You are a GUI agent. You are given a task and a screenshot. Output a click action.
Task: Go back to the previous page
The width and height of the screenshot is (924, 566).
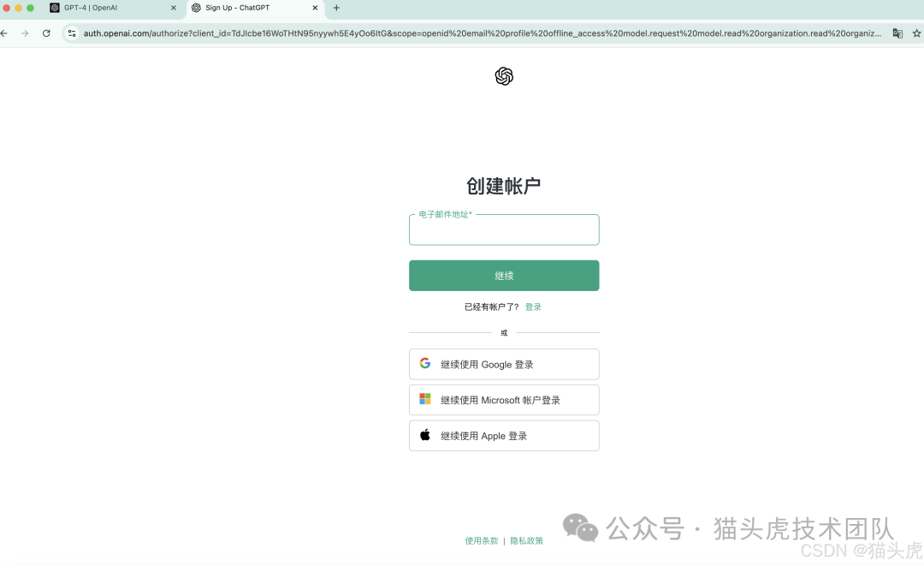(4, 33)
